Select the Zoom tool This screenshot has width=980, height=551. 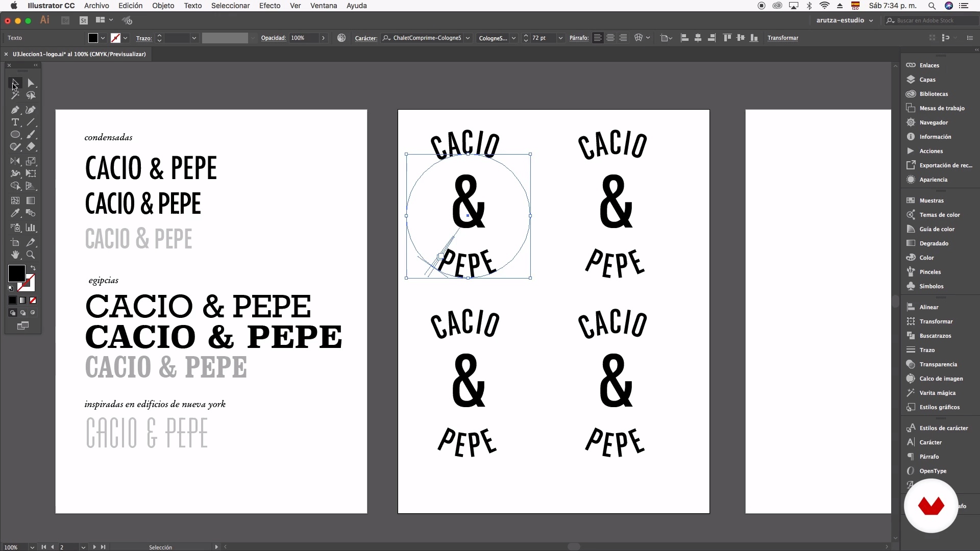point(31,255)
